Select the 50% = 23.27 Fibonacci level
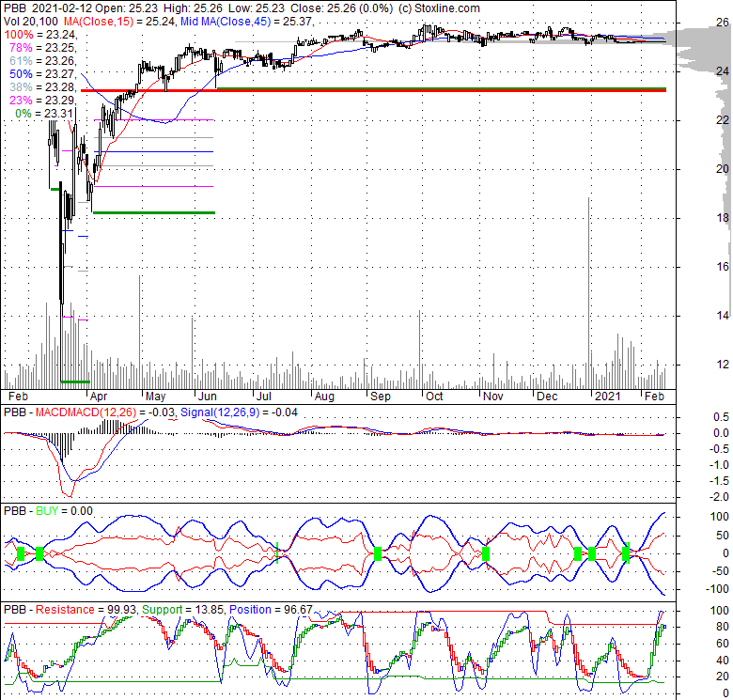 click(x=43, y=74)
